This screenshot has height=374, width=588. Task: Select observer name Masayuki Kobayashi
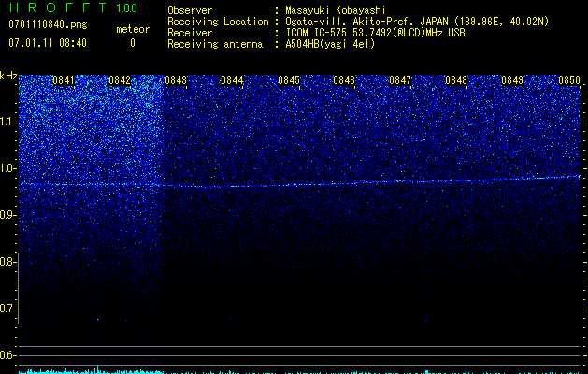(x=336, y=10)
